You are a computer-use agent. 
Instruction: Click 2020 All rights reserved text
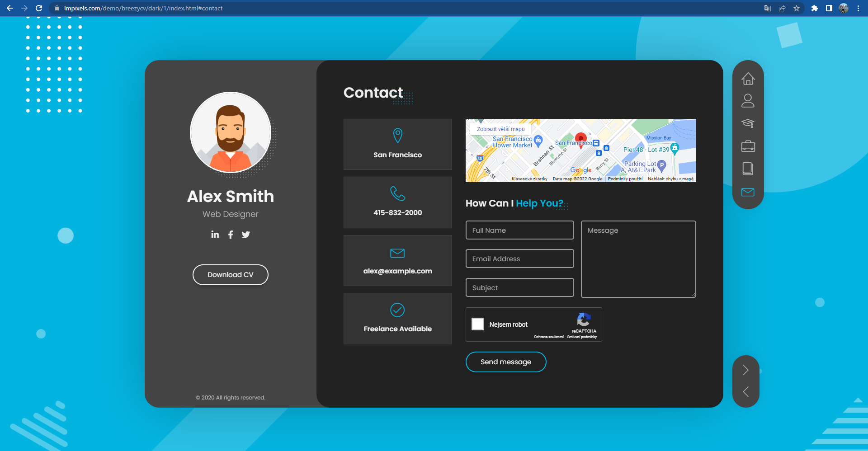231,398
